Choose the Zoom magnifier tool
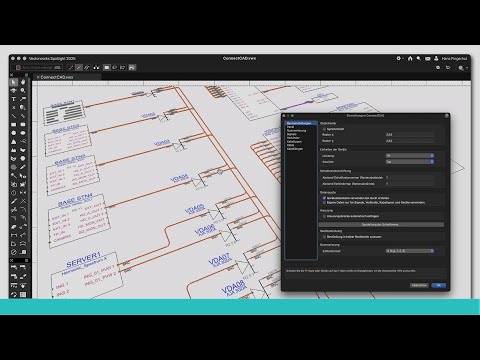Viewport: 480px width, 360px height. pos(23,91)
